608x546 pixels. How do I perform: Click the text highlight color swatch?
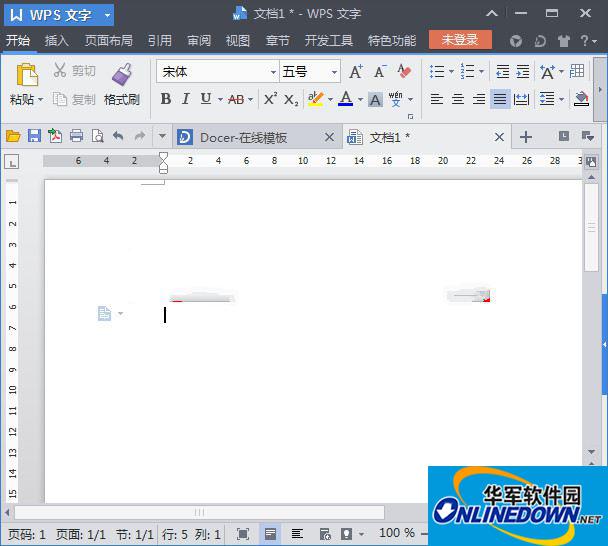click(x=314, y=99)
